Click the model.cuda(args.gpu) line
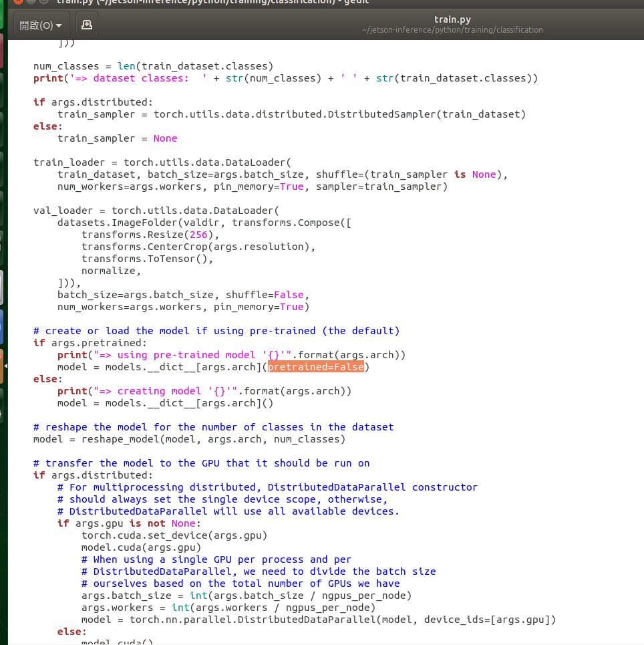 pyautogui.click(x=141, y=547)
